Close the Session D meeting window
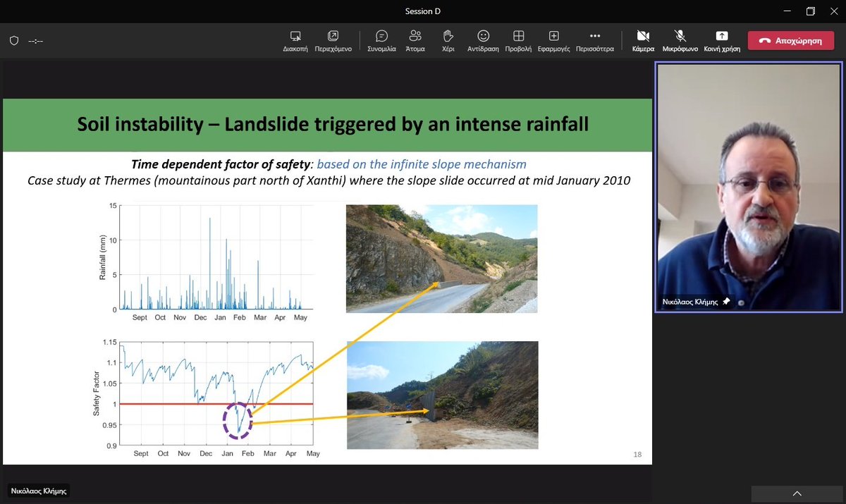846x504 pixels. coord(834,11)
